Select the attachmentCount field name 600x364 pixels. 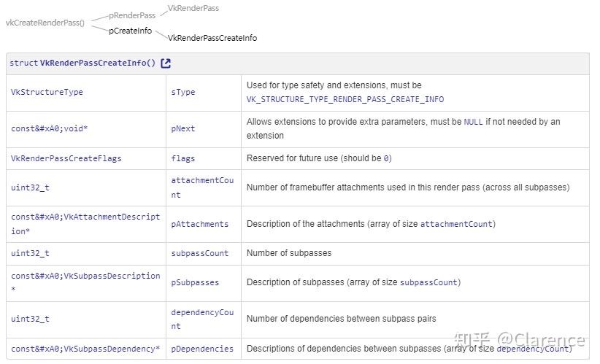click(202, 187)
